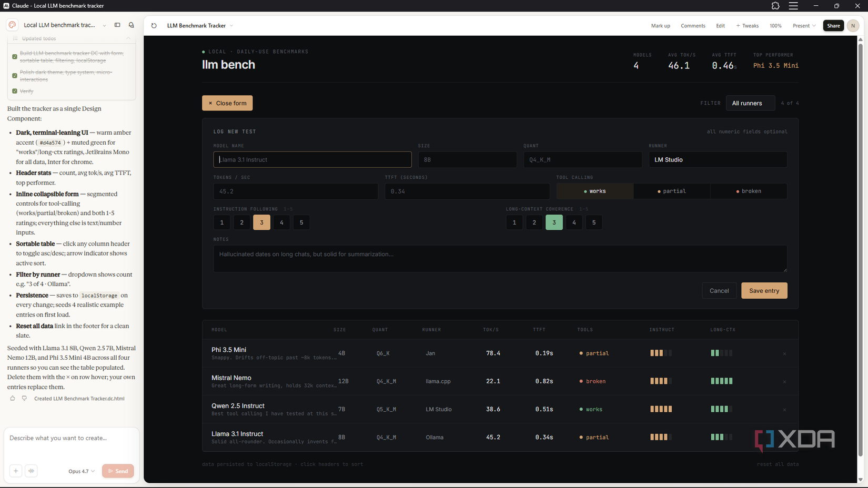The width and height of the screenshot is (868, 488).
Task: Select broken for tool calling
Action: tap(749, 191)
